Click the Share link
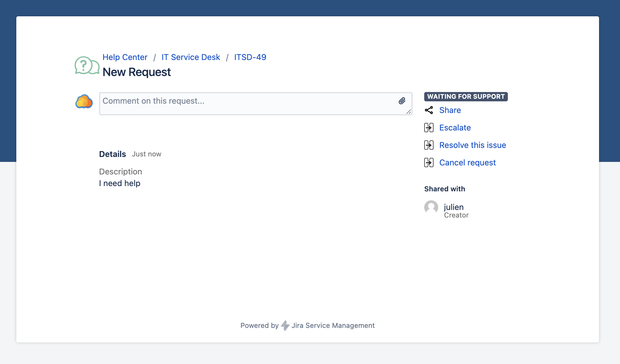The width and height of the screenshot is (620, 364). click(x=450, y=110)
